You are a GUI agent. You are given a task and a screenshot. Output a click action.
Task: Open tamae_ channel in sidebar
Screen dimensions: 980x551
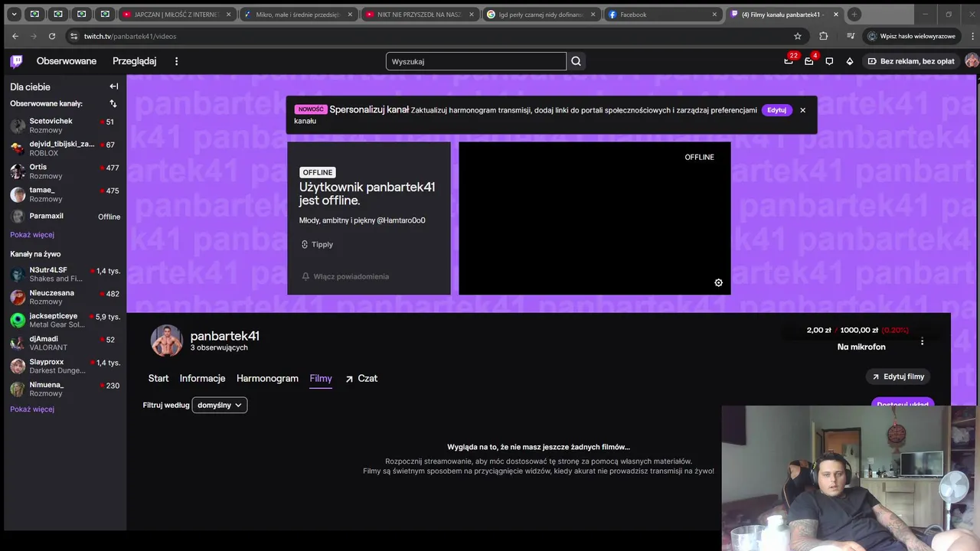pyautogui.click(x=65, y=194)
